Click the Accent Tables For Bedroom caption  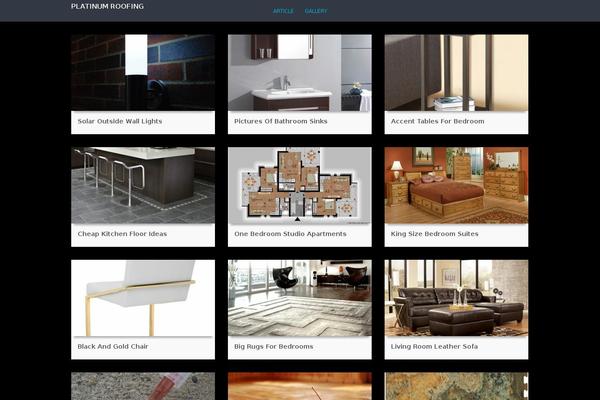(x=437, y=121)
